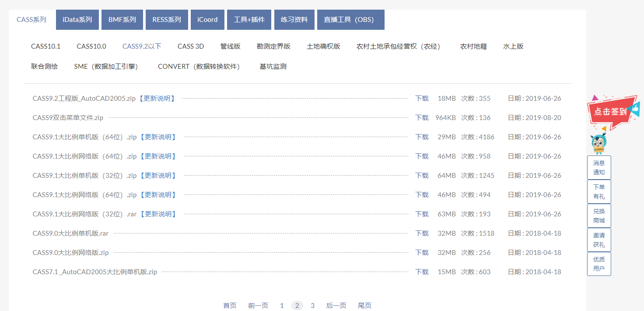Viewport: 644px width, 311px height.
Task: Click the red 点击签到 sign-in badge
Action: 612,112
